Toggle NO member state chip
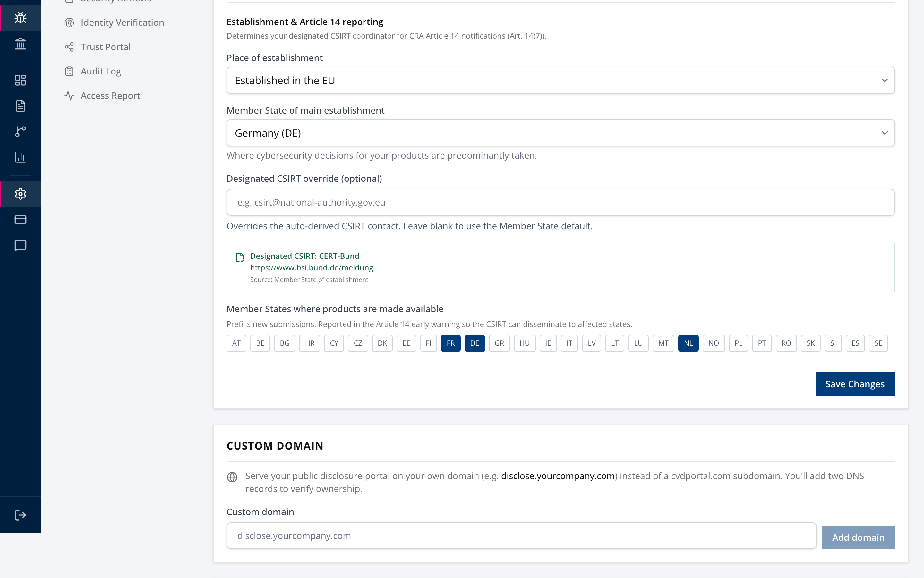 pos(714,343)
